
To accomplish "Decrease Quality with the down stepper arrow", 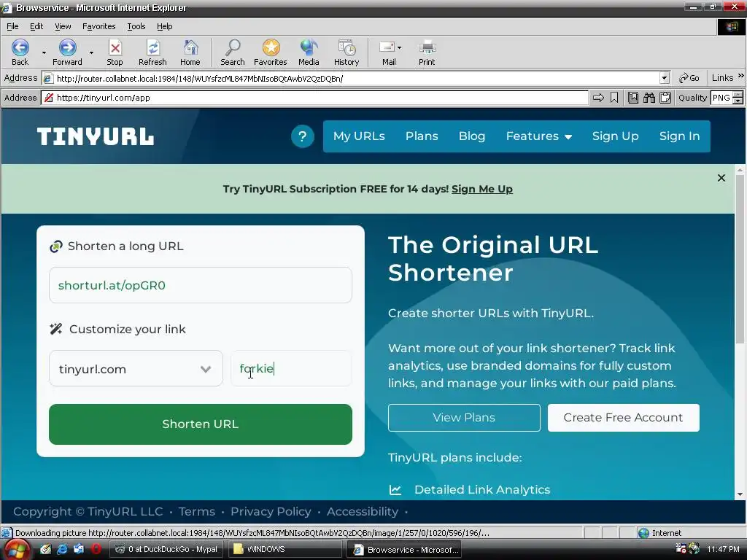I will click(x=738, y=101).
